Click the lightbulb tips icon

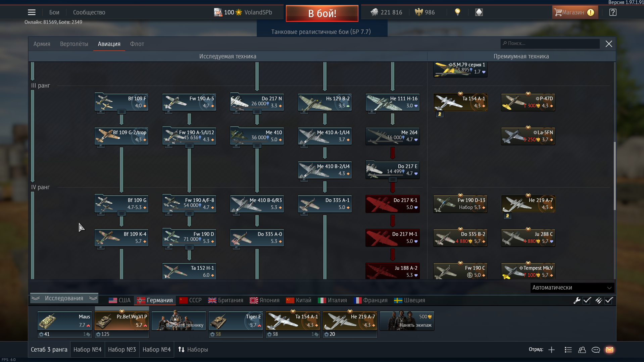point(457,12)
